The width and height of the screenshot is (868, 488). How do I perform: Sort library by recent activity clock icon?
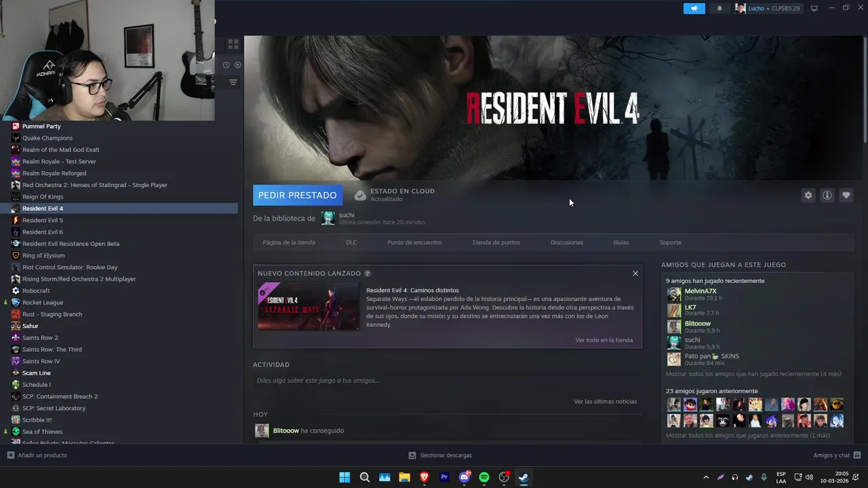point(226,65)
